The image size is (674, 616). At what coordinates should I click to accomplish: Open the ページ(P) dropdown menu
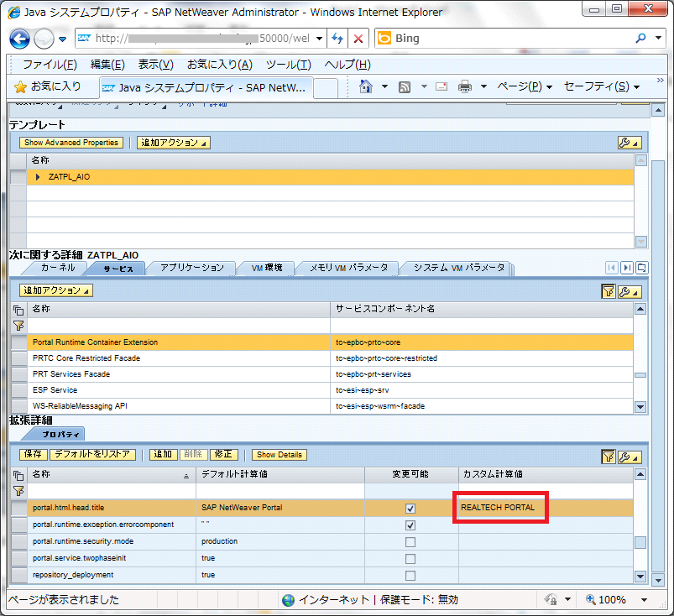coord(525,86)
